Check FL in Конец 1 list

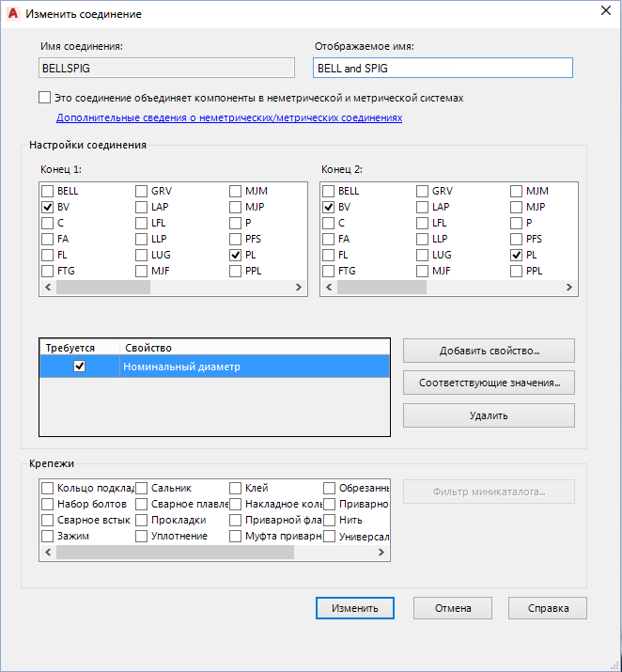tap(48, 255)
